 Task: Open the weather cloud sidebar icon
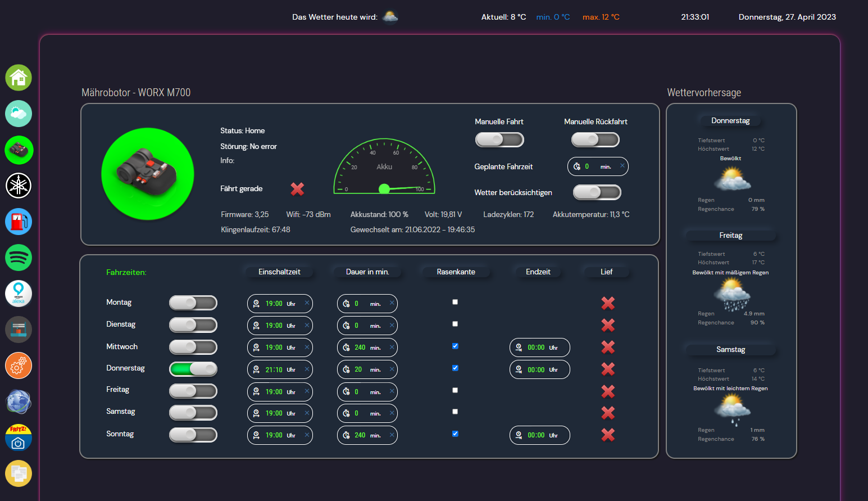(x=19, y=114)
